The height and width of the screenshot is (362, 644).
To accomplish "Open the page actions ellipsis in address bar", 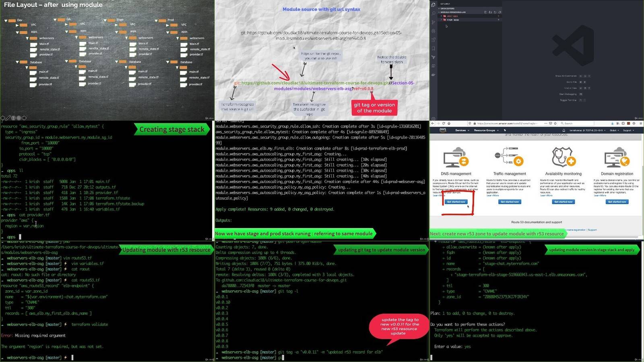I will coord(546,123).
